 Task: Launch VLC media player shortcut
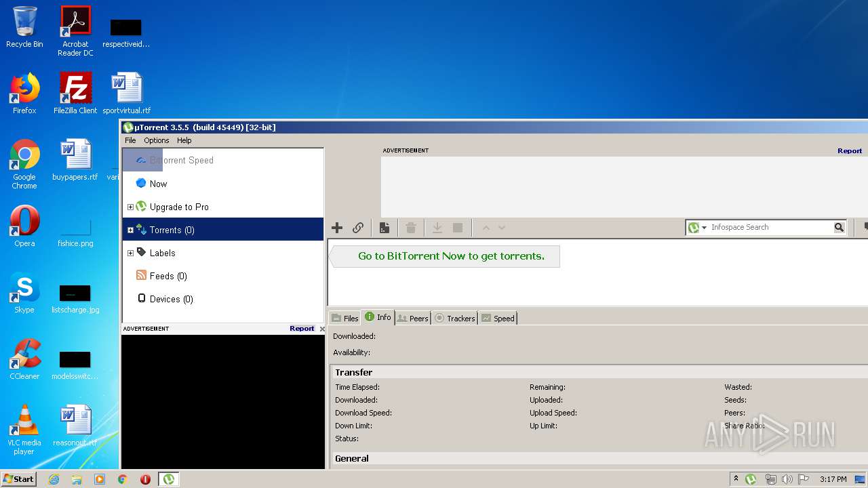24,430
